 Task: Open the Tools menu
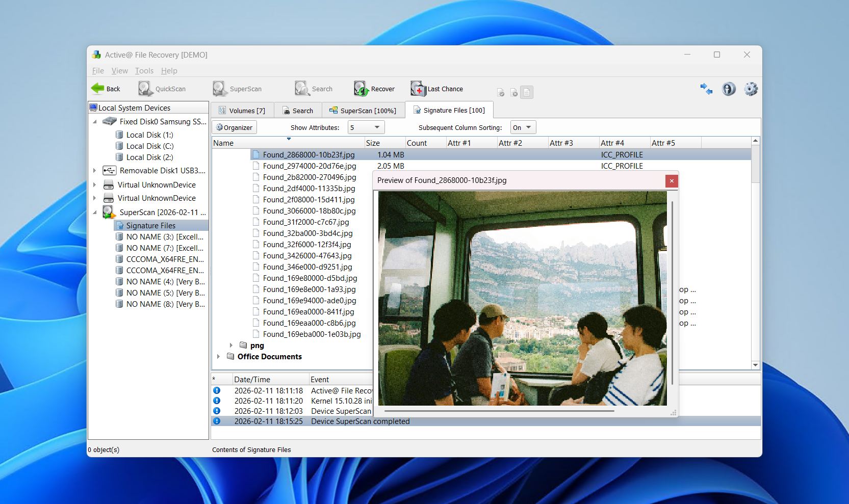(x=144, y=71)
